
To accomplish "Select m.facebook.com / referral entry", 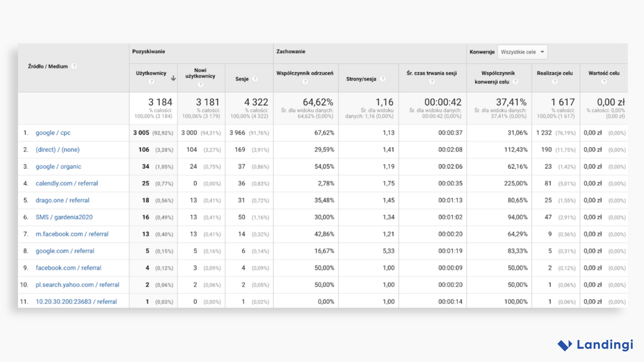I will click(72, 234).
